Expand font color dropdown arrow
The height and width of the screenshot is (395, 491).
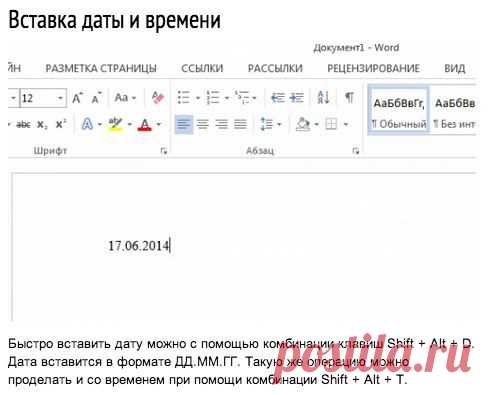[x=159, y=125]
